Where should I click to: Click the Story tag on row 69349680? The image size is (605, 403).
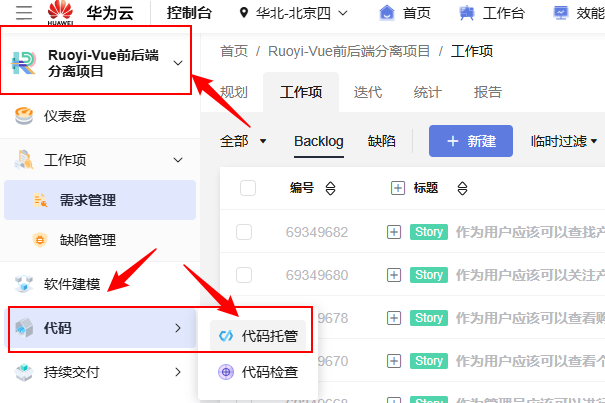[429, 275]
